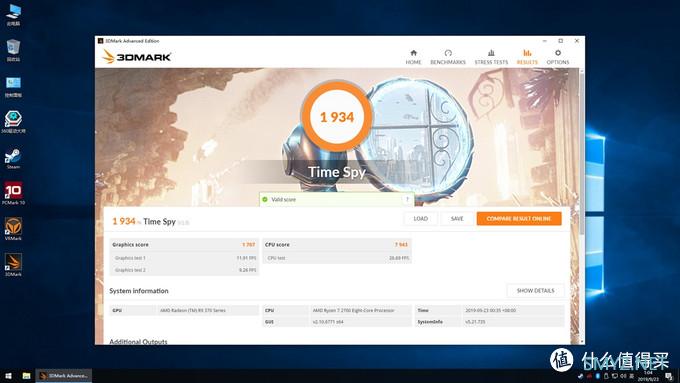
Task: Select the 3DMark desktop shortcut
Action: tap(13, 265)
